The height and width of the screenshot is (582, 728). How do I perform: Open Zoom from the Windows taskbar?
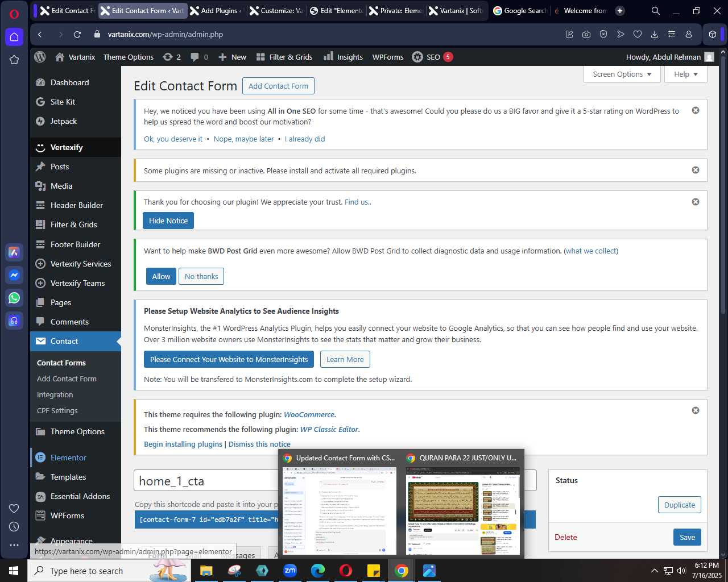tap(290, 571)
